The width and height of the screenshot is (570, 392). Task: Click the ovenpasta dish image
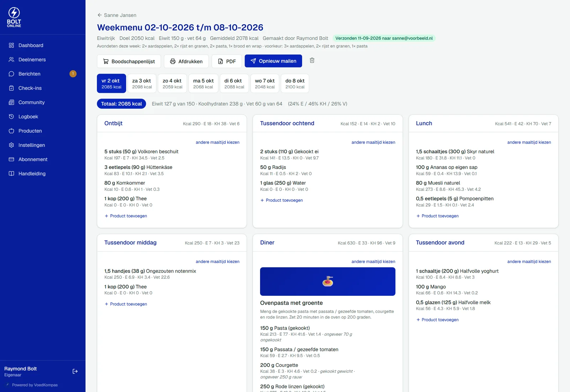click(x=328, y=282)
